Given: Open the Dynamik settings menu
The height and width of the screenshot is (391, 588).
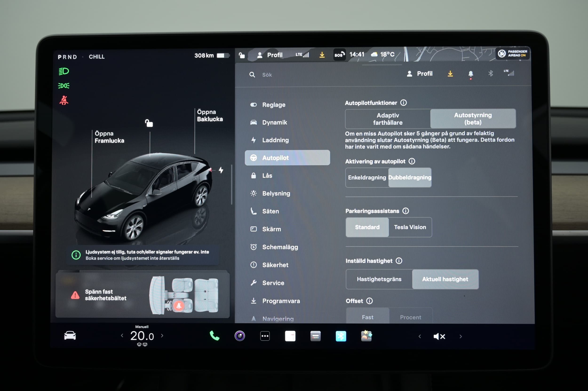Looking at the screenshot, I should [x=287, y=122].
